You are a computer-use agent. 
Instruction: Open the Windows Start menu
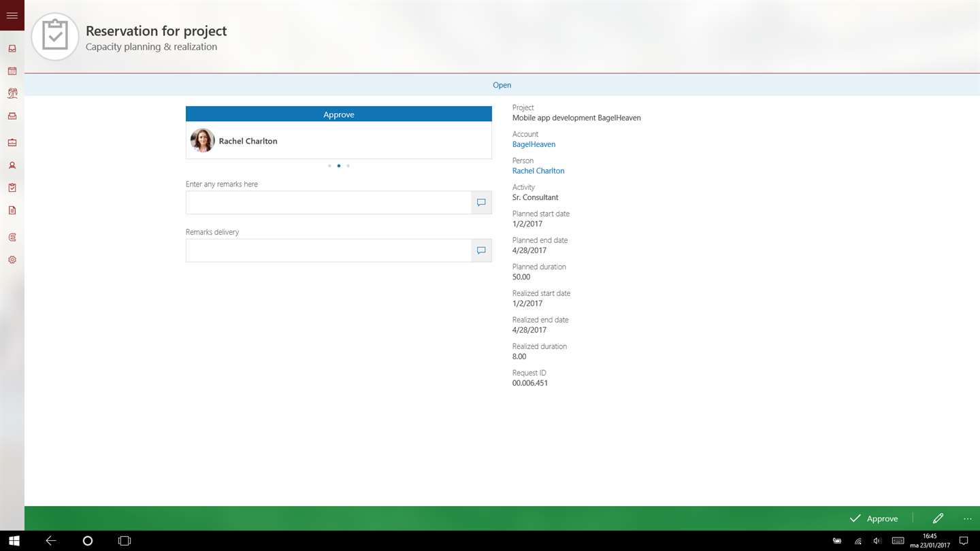coord(14,541)
